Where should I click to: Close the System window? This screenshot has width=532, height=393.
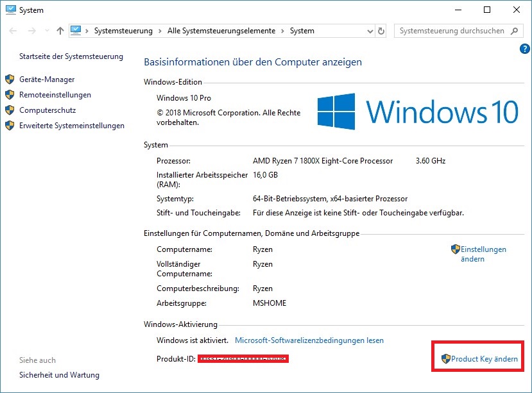point(517,10)
